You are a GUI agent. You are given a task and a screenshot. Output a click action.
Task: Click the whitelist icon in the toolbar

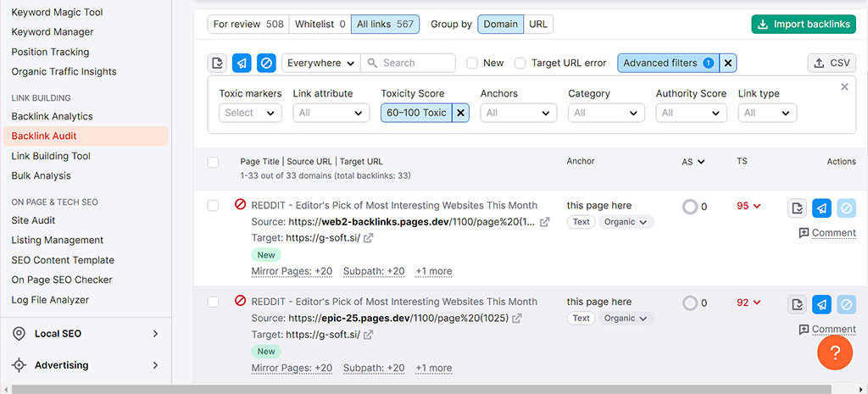click(218, 63)
